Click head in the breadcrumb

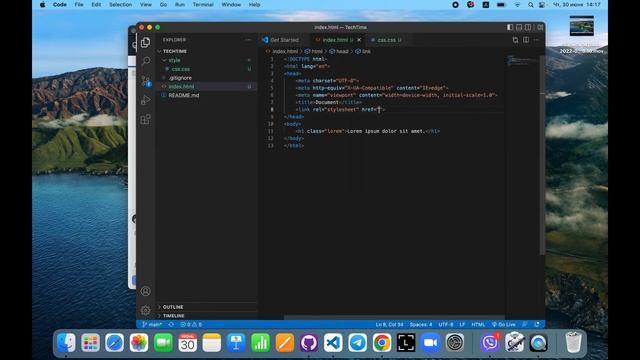click(x=339, y=51)
